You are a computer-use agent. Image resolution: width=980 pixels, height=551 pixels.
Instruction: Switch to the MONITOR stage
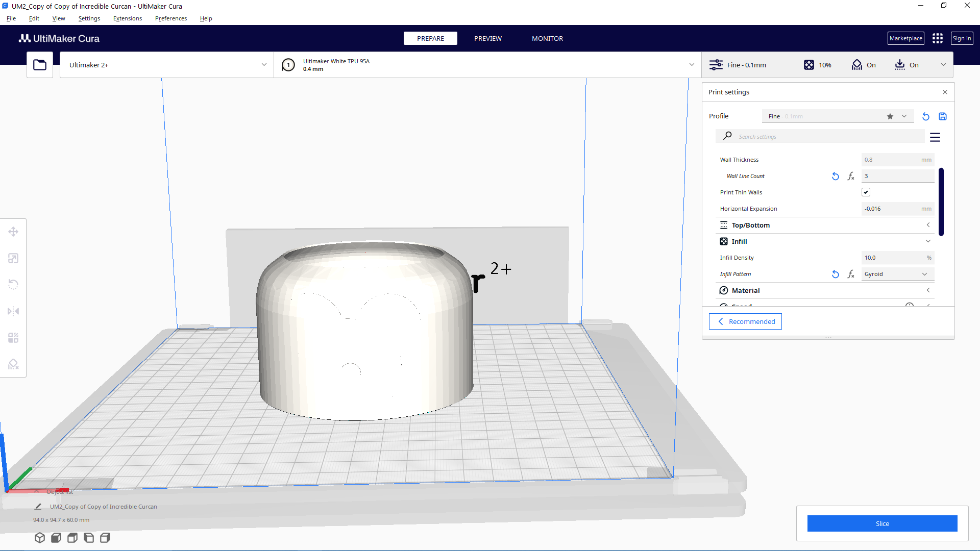click(548, 38)
